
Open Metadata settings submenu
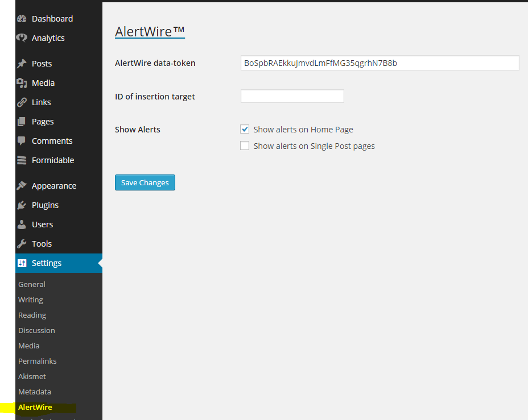(35, 392)
